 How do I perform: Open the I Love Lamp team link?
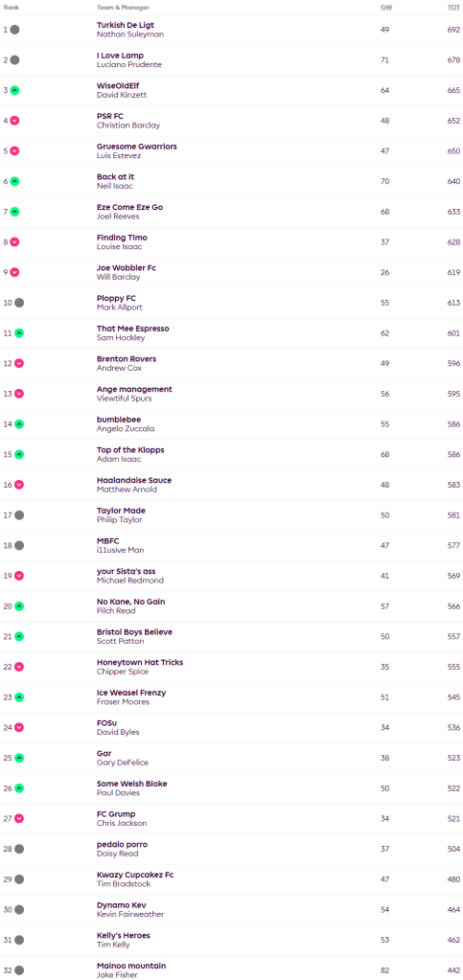pyautogui.click(x=120, y=56)
